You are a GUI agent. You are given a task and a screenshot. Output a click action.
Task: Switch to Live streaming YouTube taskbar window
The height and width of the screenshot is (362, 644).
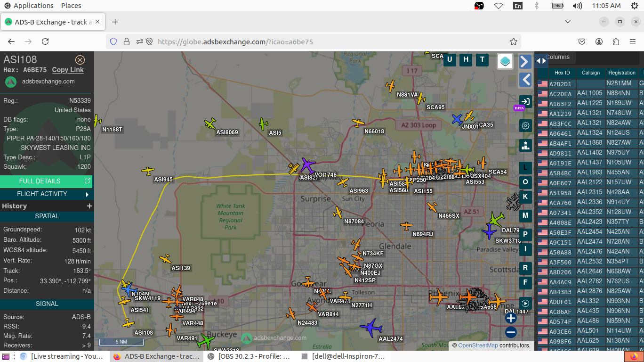point(61,356)
